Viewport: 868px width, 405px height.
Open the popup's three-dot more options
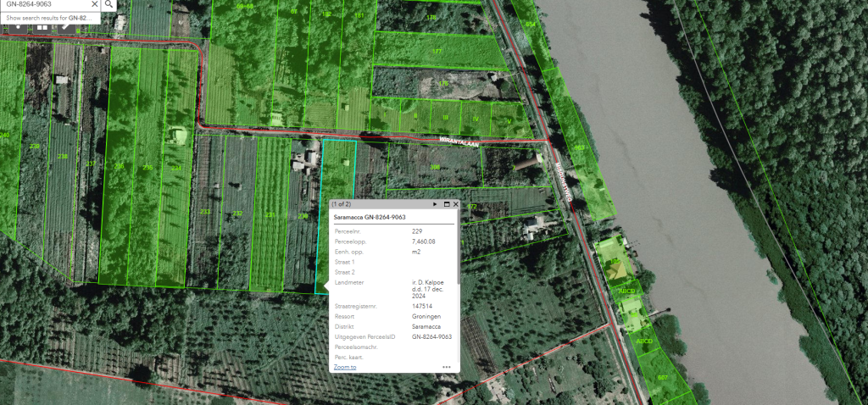(446, 367)
